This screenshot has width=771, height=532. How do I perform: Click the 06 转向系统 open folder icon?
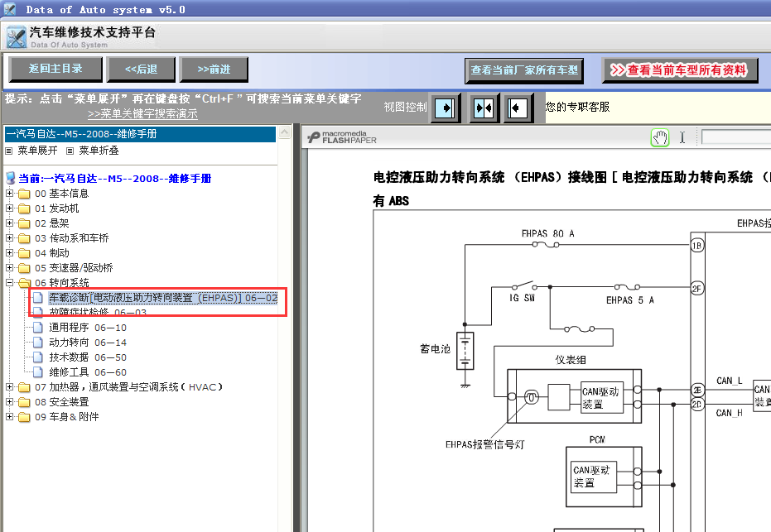25,283
